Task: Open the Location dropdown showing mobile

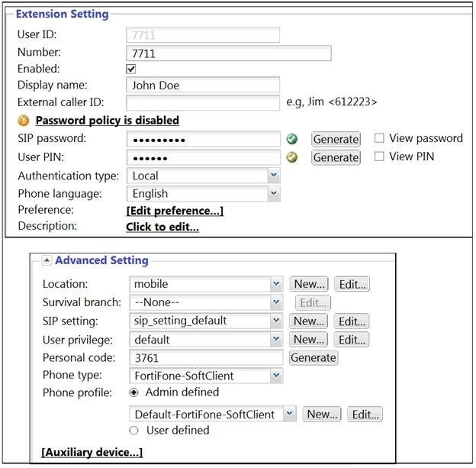Action: tap(276, 284)
